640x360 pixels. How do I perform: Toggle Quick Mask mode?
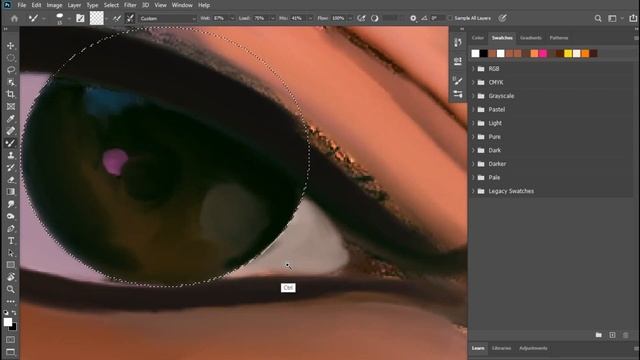[x=11, y=340]
